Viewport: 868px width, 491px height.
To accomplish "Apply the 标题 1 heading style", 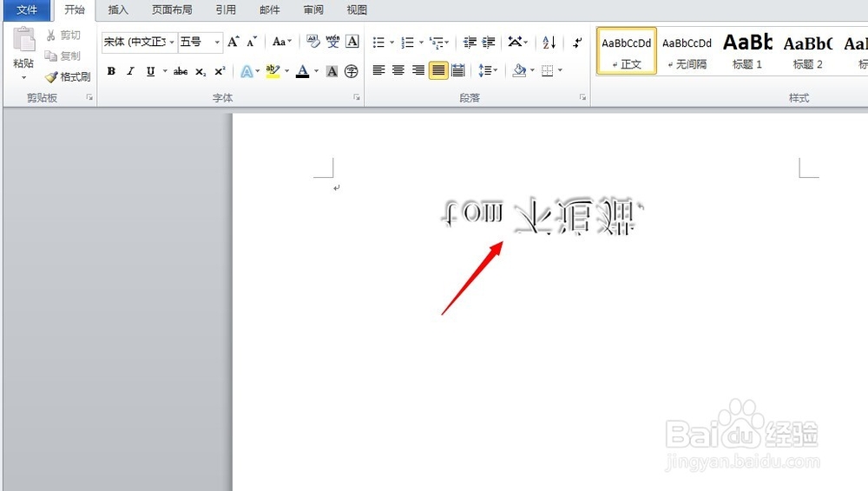I will click(747, 51).
